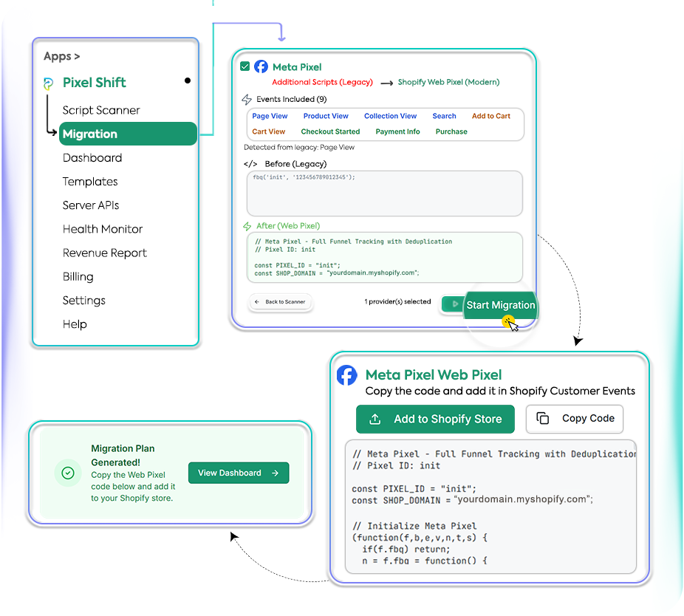Screen dimensions: 684x616
Task: Click the upload icon on Add to Shopify Store
Action: pyautogui.click(x=375, y=420)
